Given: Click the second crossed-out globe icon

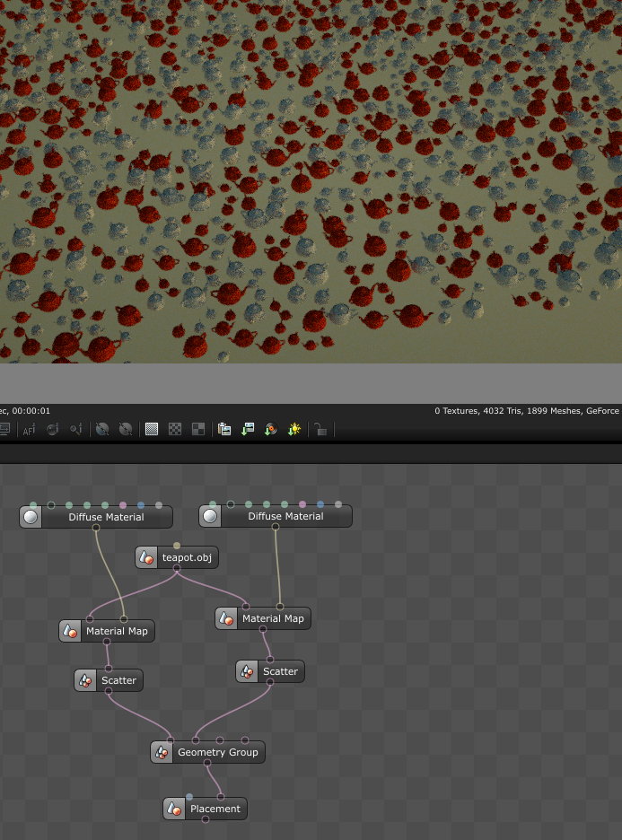Looking at the screenshot, I should [x=126, y=429].
